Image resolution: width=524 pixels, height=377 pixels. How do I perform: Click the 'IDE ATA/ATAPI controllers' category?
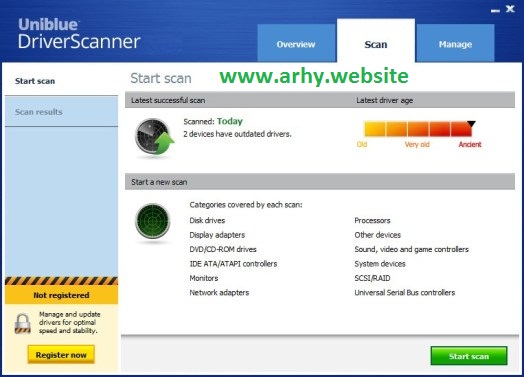(233, 264)
